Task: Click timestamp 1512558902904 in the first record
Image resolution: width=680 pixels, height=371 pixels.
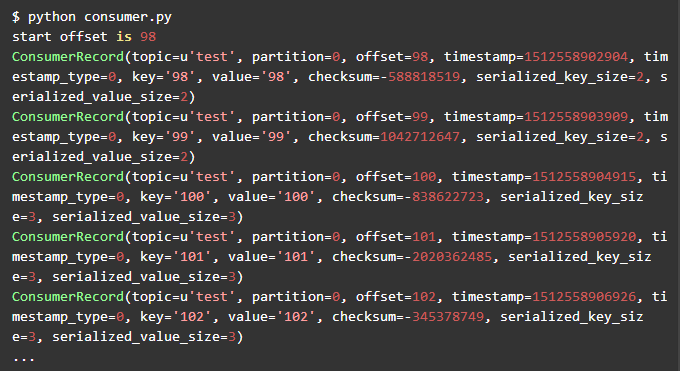Action: click(576, 57)
